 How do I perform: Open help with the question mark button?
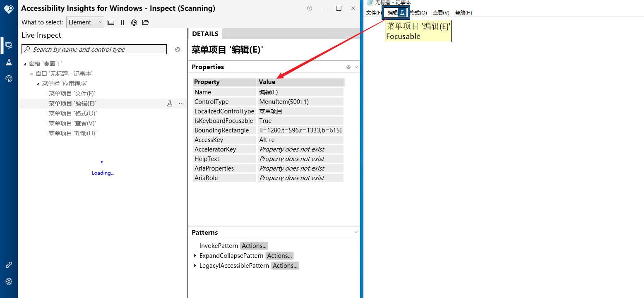[x=309, y=8]
